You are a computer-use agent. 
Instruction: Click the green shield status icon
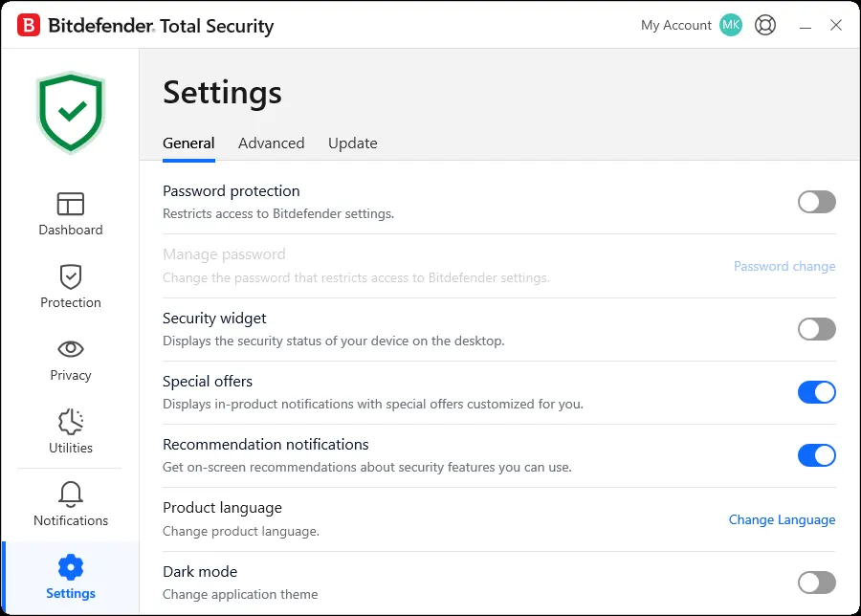pos(70,113)
